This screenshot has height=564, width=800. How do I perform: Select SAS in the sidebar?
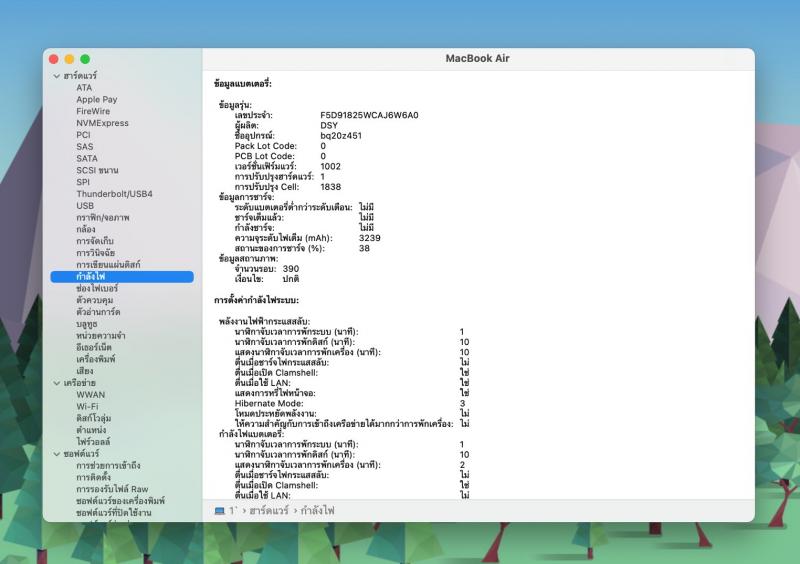pyautogui.click(x=85, y=146)
